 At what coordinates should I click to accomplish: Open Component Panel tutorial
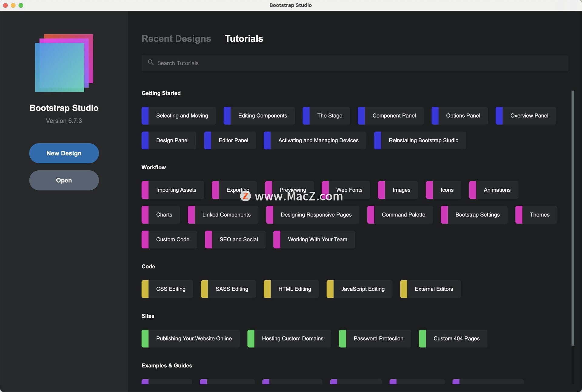pos(390,116)
